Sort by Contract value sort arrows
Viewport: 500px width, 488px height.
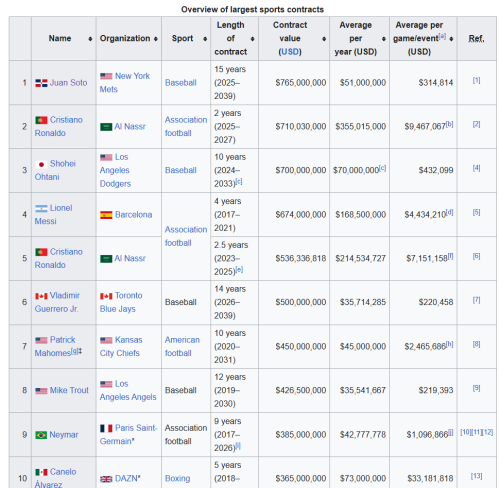pos(324,39)
